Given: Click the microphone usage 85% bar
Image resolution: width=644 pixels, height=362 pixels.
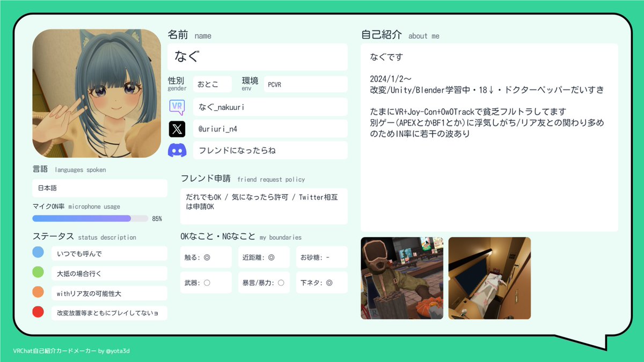Looking at the screenshot, I should pos(90,218).
